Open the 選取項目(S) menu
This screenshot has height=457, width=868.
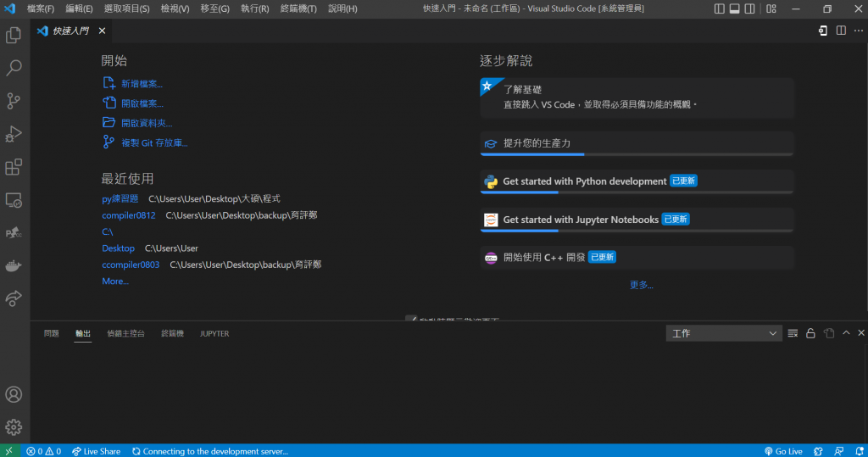(x=127, y=8)
